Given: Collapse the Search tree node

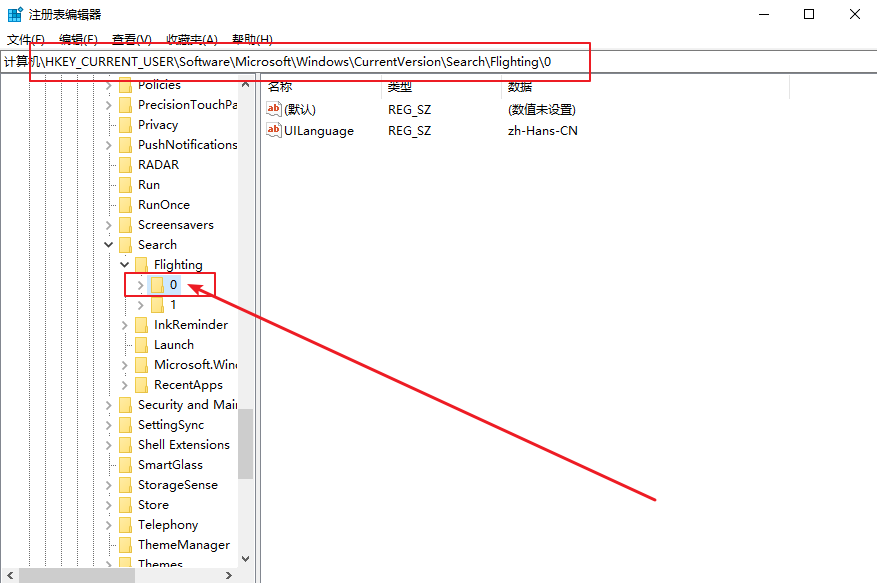Looking at the screenshot, I should click(x=108, y=245).
